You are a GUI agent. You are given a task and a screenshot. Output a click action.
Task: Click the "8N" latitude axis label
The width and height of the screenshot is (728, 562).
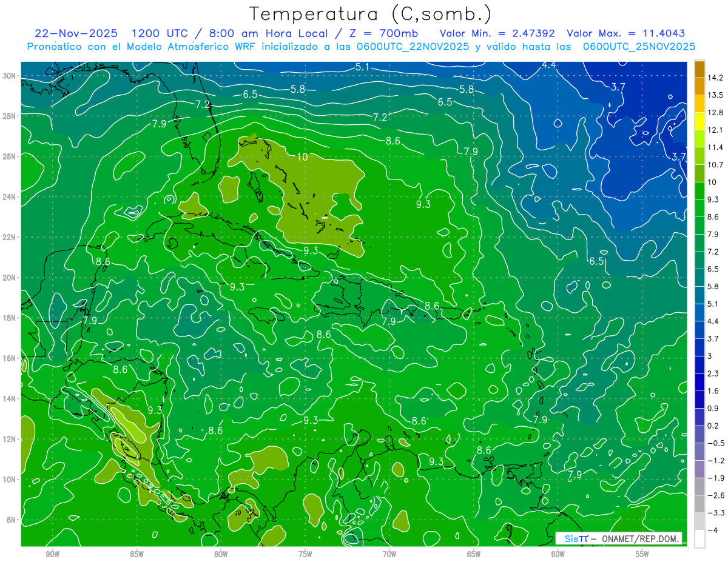(12, 520)
